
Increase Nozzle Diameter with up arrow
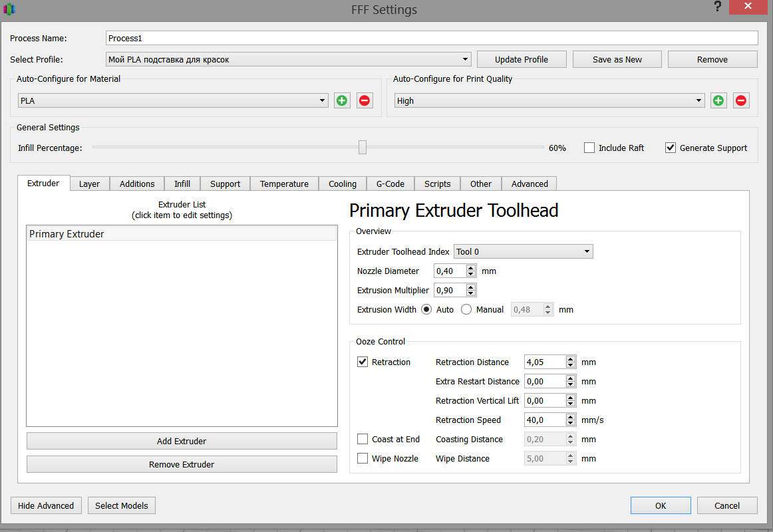point(471,268)
